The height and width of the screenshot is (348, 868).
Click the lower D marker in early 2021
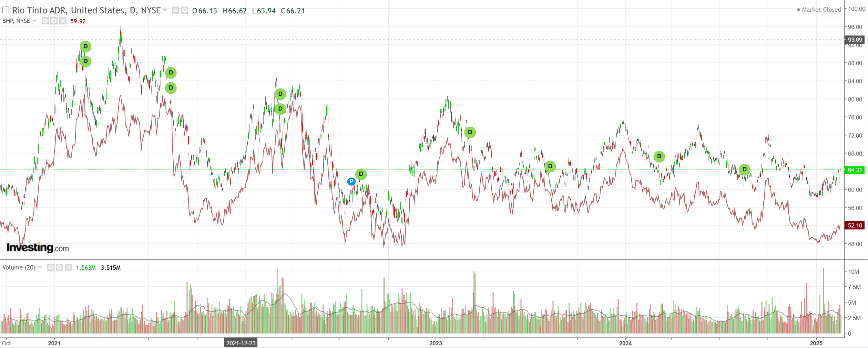[x=85, y=61]
